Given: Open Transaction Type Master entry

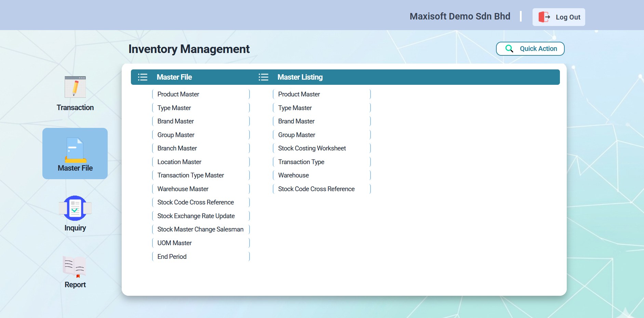Looking at the screenshot, I should pyautogui.click(x=201, y=175).
